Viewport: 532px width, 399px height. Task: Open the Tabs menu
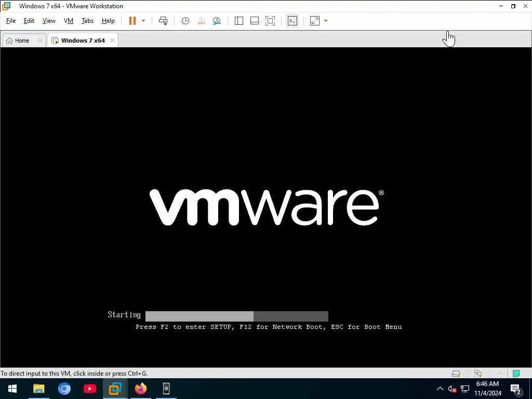coord(87,21)
